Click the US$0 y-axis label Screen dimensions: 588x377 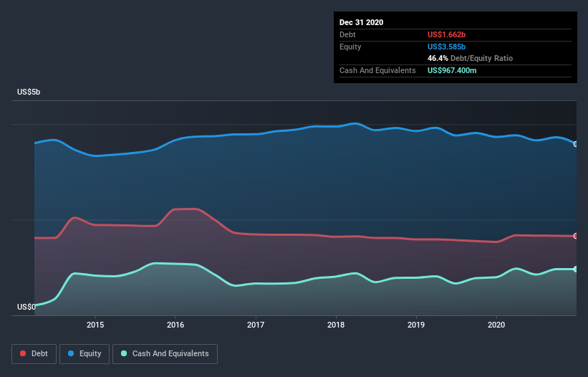26,307
